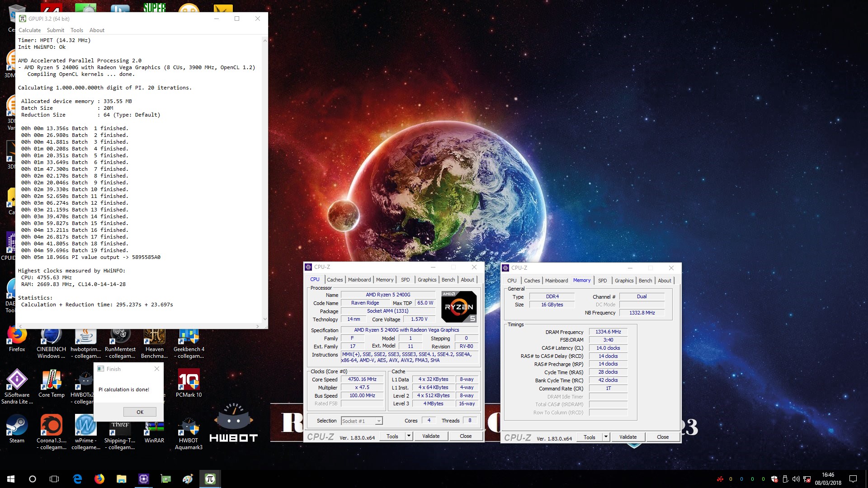Image resolution: width=868 pixels, height=488 pixels.
Task: Expand Tools dropdown arrow in right CPU-Z
Action: pyautogui.click(x=606, y=437)
